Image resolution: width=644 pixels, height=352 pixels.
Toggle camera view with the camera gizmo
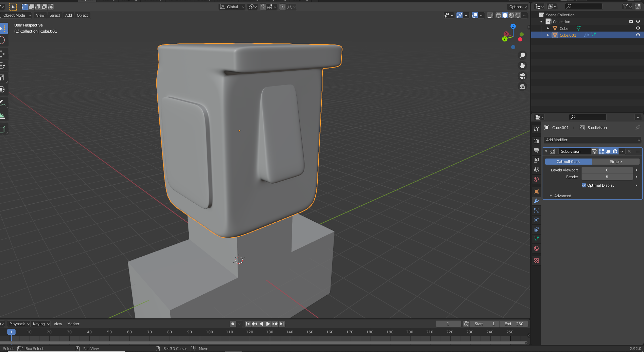522,76
